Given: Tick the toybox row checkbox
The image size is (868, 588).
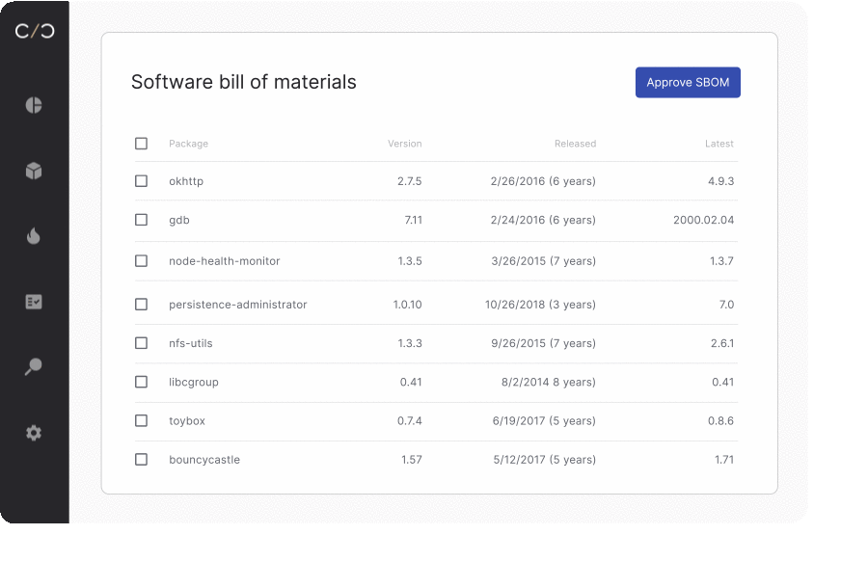Looking at the screenshot, I should point(141,421).
